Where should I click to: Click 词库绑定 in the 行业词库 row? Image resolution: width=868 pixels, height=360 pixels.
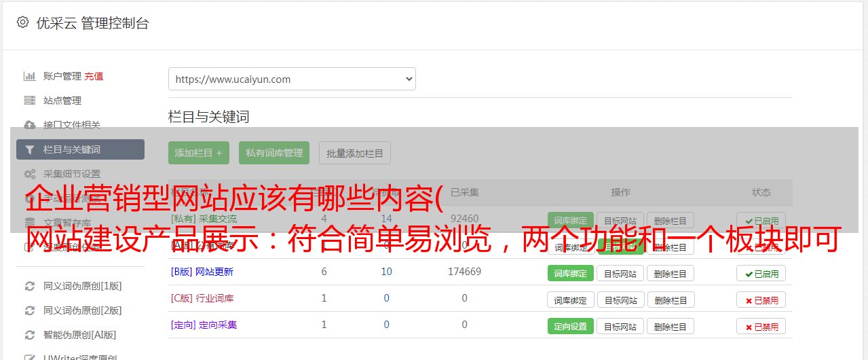click(x=571, y=300)
